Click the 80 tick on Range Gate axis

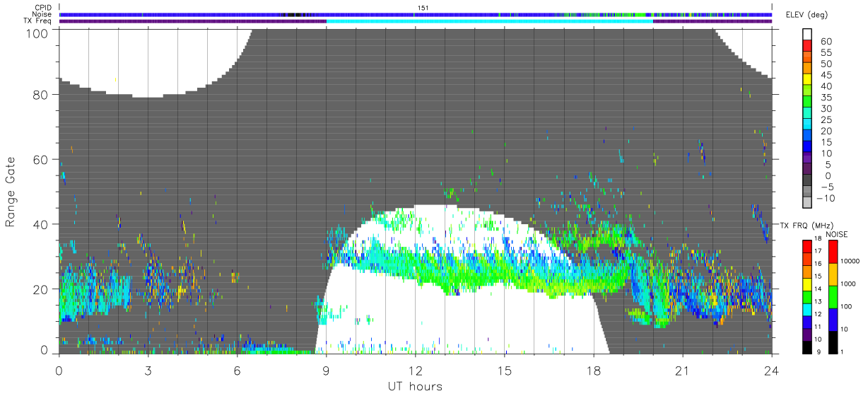click(41, 95)
